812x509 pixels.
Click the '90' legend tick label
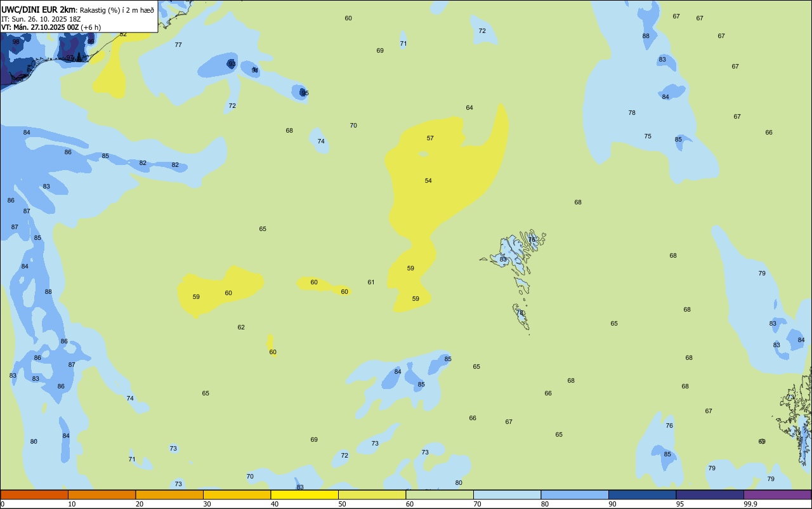coord(613,504)
